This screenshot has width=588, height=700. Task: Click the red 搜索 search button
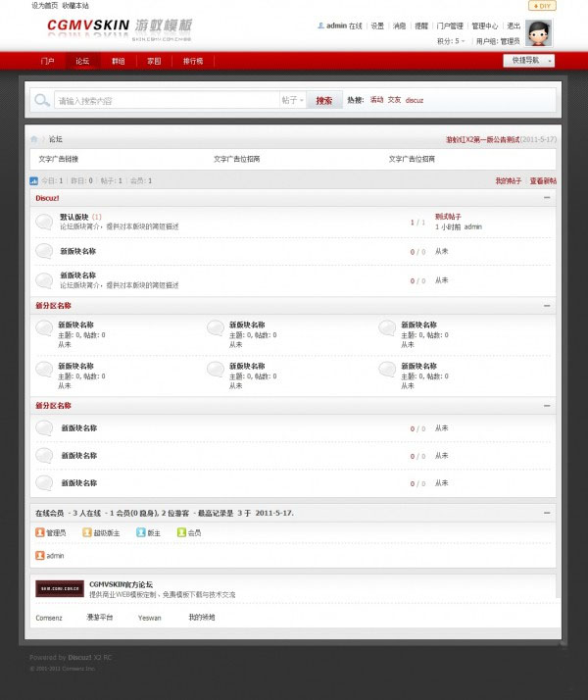coord(324,100)
